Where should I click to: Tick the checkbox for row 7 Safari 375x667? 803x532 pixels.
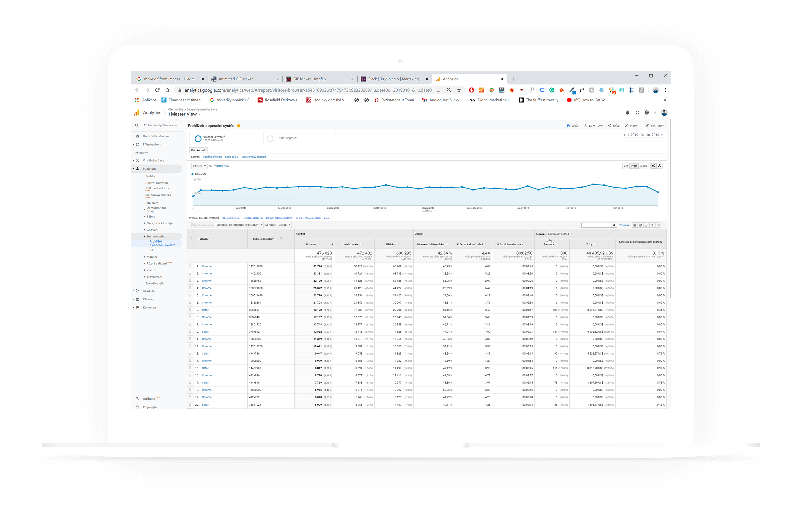tap(190, 310)
